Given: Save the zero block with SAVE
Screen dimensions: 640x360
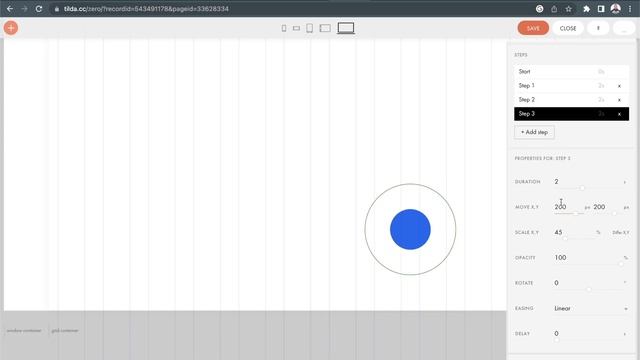Looking at the screenshot, I should (x=533, y=28).
